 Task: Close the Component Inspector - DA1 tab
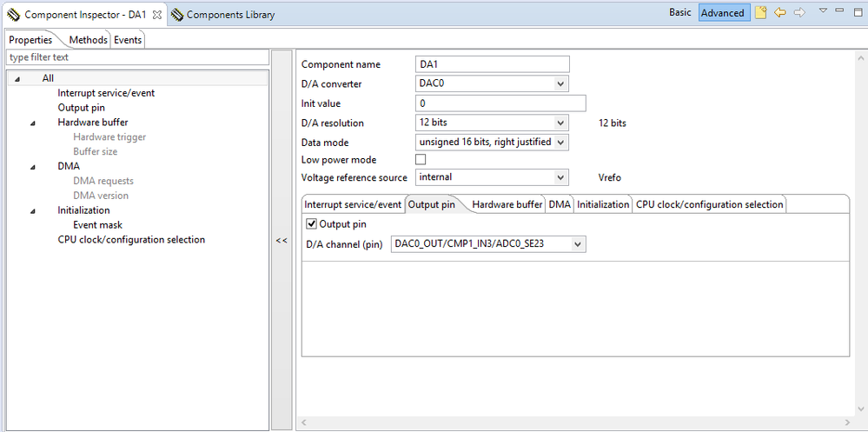click(156, 15)
